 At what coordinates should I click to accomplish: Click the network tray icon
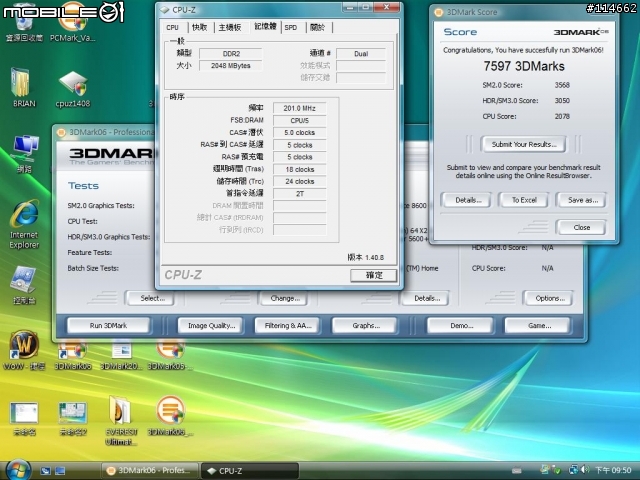(573, 470)
